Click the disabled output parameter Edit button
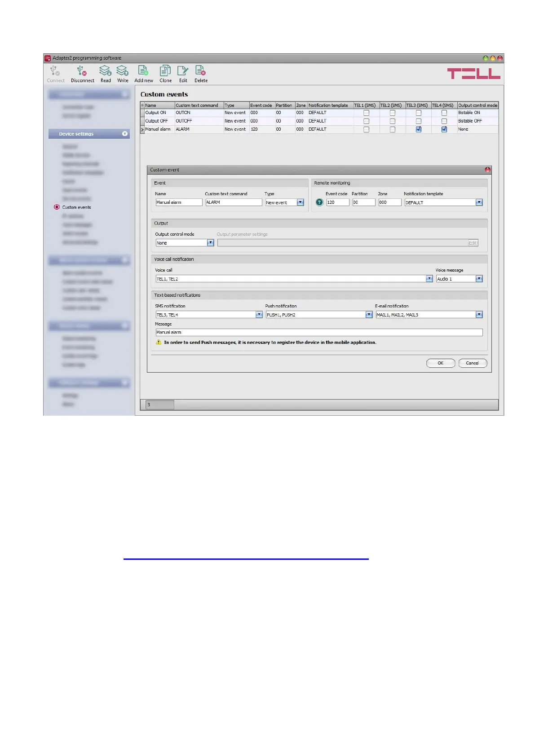This screenshot has width=535, height=756. 473,243
